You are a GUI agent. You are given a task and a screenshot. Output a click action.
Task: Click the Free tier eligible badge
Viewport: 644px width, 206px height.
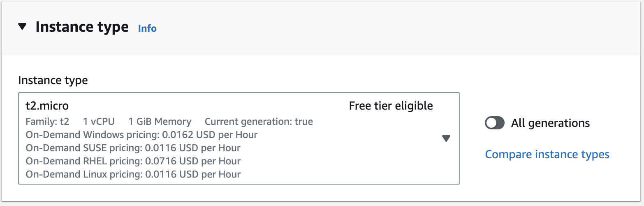click(x=391, y=106)
